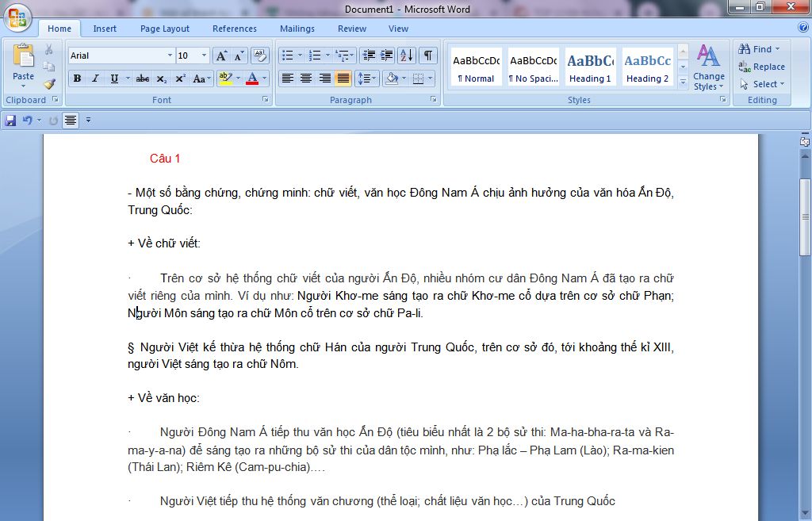This screenshot has width=812, height=521.
Task: Apply the Heading 1 style
Action: [590, 67]
